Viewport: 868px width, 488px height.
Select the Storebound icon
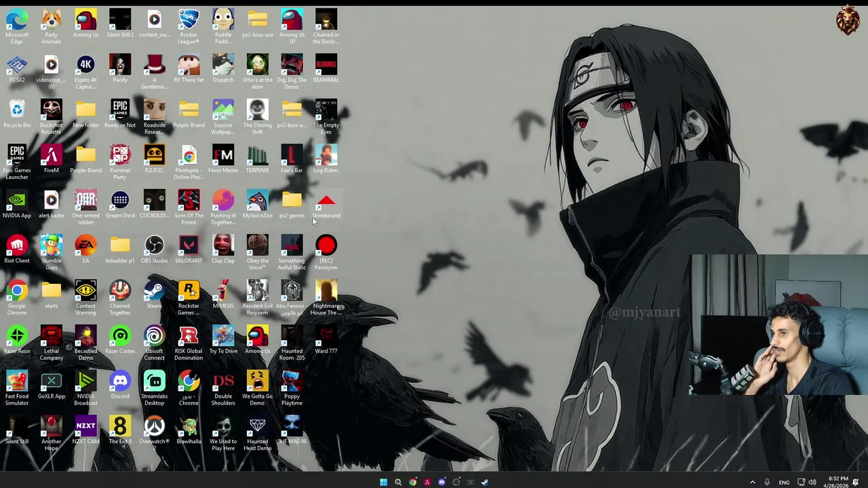coord(326,205)
